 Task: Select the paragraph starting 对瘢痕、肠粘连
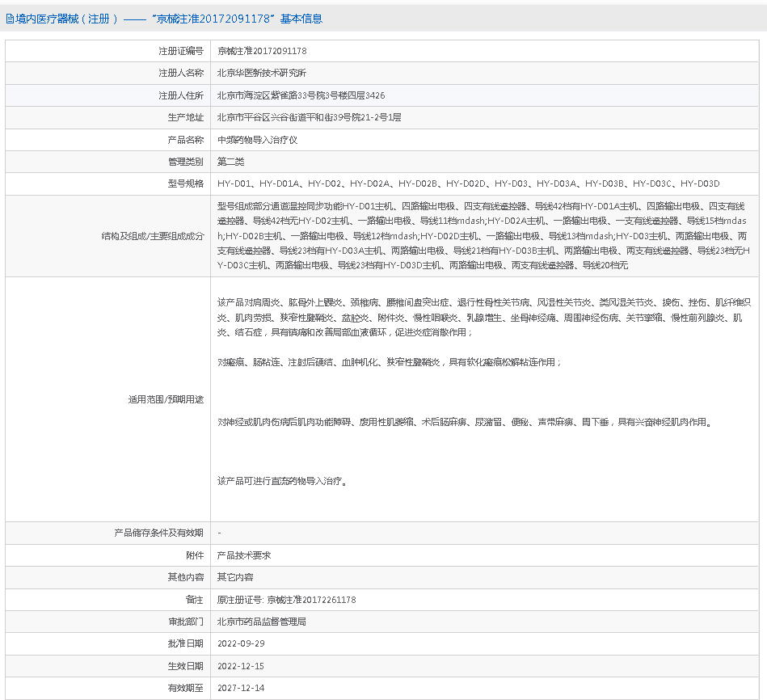pos(390,362)
